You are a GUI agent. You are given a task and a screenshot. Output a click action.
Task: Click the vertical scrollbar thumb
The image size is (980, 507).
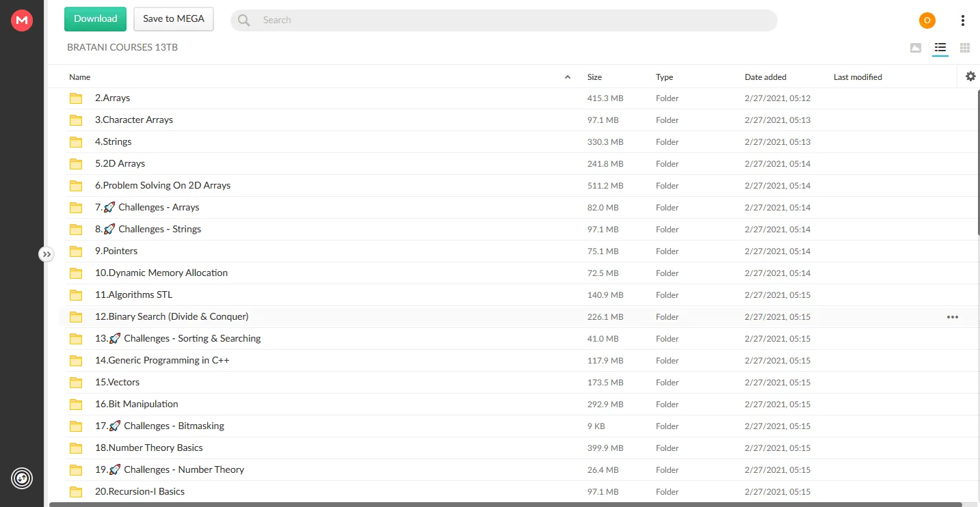tap(978, 162)
